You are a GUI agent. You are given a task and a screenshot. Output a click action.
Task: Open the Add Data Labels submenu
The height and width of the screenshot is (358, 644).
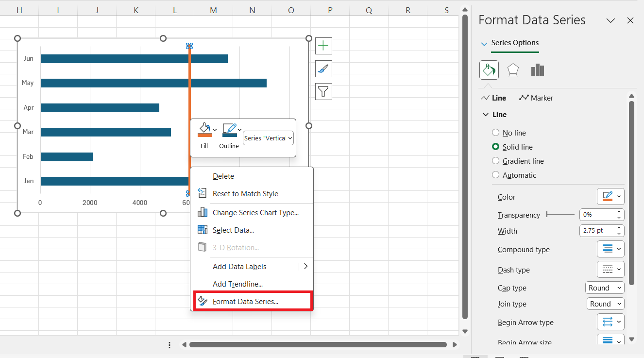[252, 267]
